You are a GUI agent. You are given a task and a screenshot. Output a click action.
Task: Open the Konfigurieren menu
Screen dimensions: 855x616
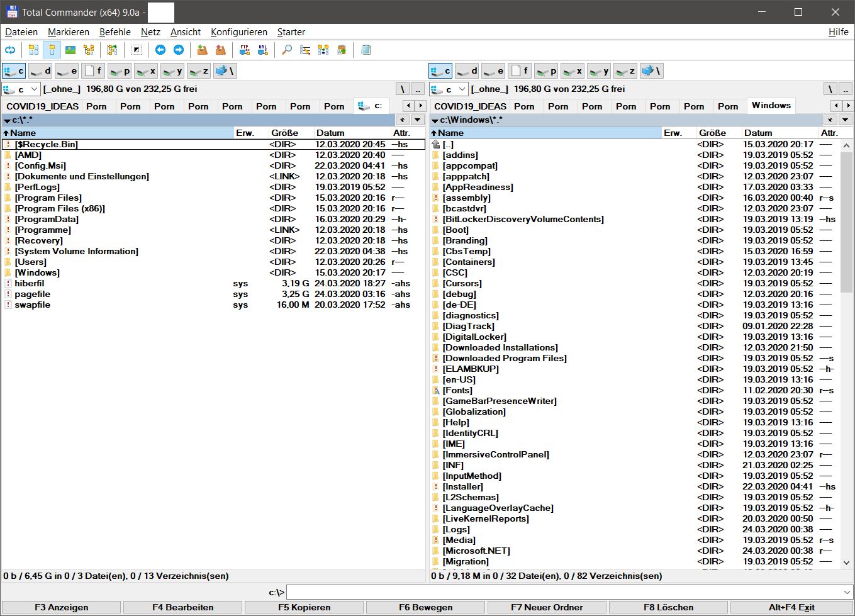(x=239, y=32)
